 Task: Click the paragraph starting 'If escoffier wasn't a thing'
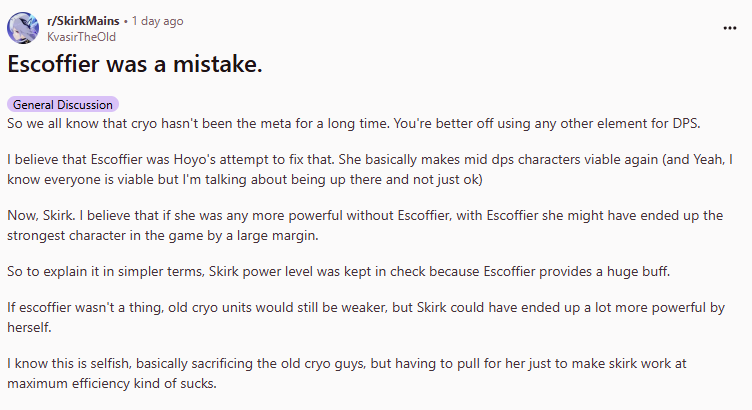tap(366, 317)
